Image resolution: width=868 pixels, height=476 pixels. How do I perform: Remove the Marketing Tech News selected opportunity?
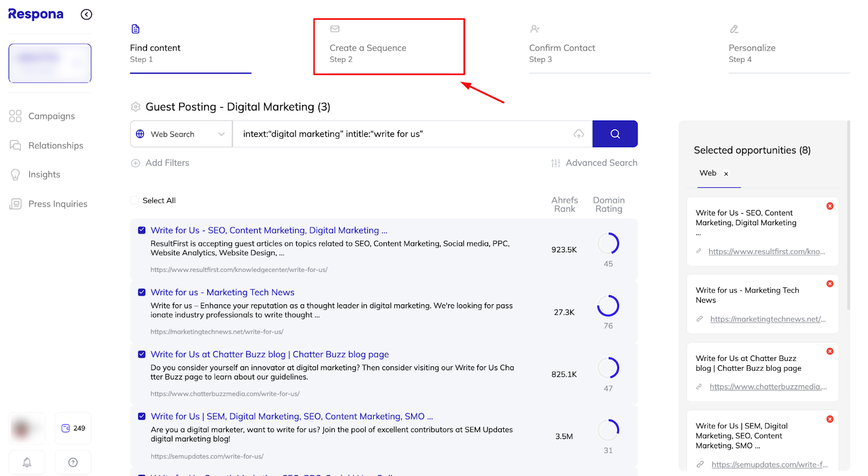point(830,284)
